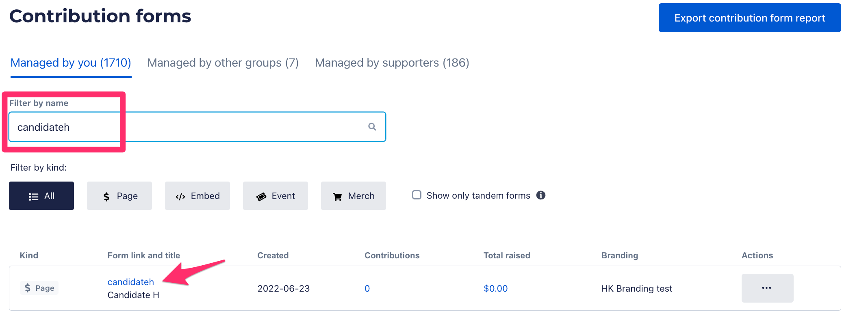The height and width of the screenshot is (329, 868).
Task: Enable Show only tandem forms checkbox
Action: pos(417,195)
